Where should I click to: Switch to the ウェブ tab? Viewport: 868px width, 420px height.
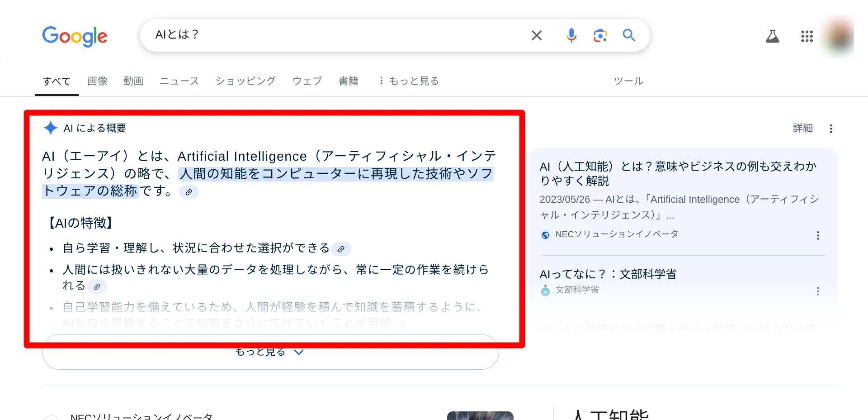pyautogui.click(x=307, y=81)
